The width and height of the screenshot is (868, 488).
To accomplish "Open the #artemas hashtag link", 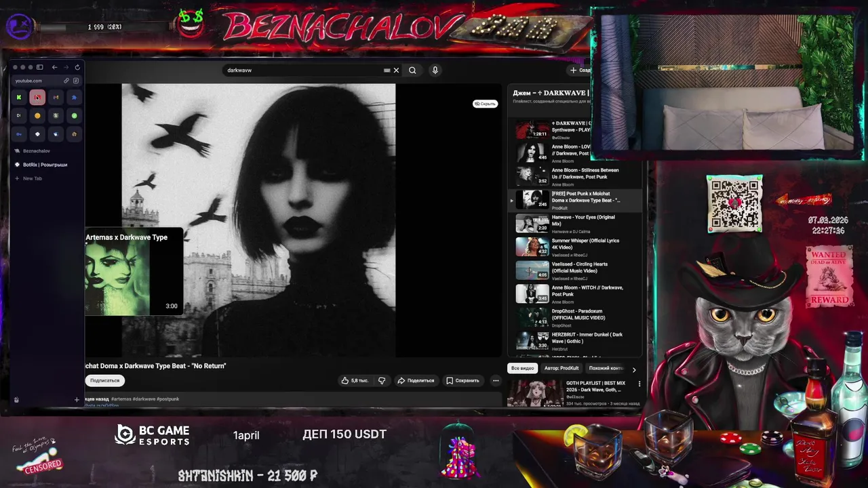I will pos(121,399).
